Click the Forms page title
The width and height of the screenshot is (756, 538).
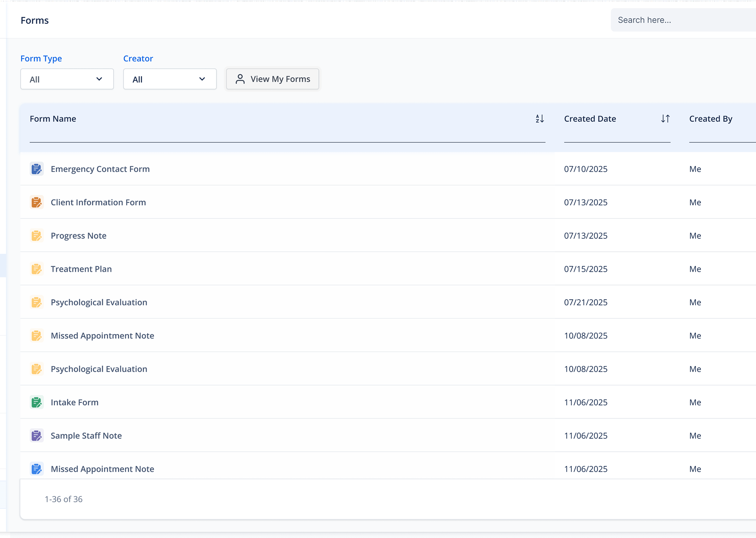pos(35,21)
